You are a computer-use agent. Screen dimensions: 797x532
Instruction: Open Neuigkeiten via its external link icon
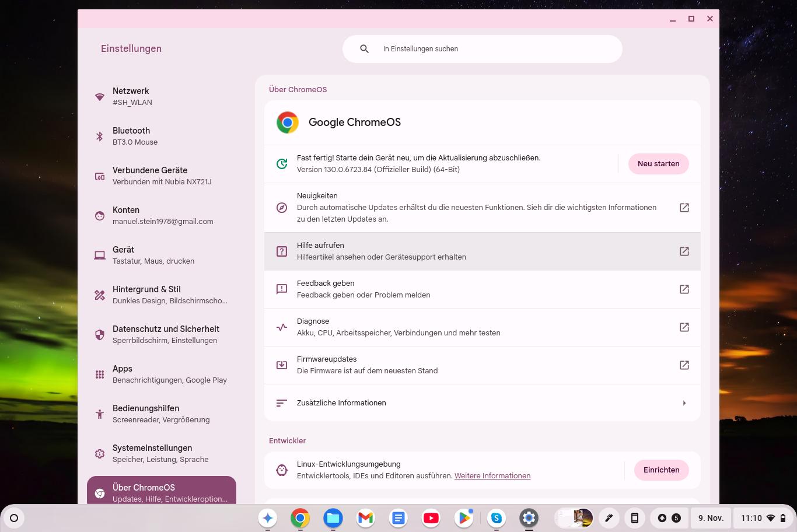tap(684, 208)
